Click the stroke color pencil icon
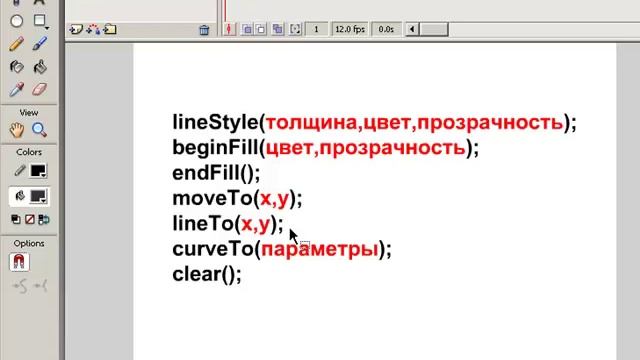Image resolution: width=640 pixels, height=360 pixels. pos(19,171)
